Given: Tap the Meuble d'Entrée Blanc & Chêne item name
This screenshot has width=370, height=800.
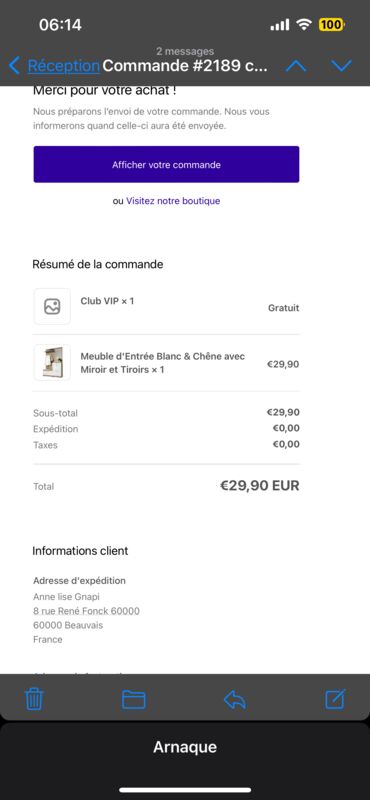Looking at the screenshot, I should click(x=162, y=363).
